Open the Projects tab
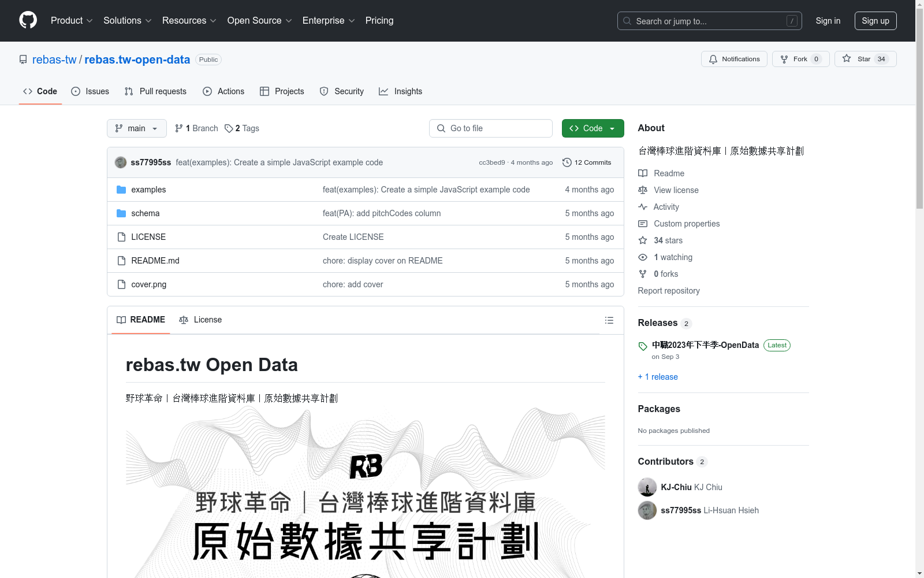Screen dimensions: 924x578 pos(282,91)
